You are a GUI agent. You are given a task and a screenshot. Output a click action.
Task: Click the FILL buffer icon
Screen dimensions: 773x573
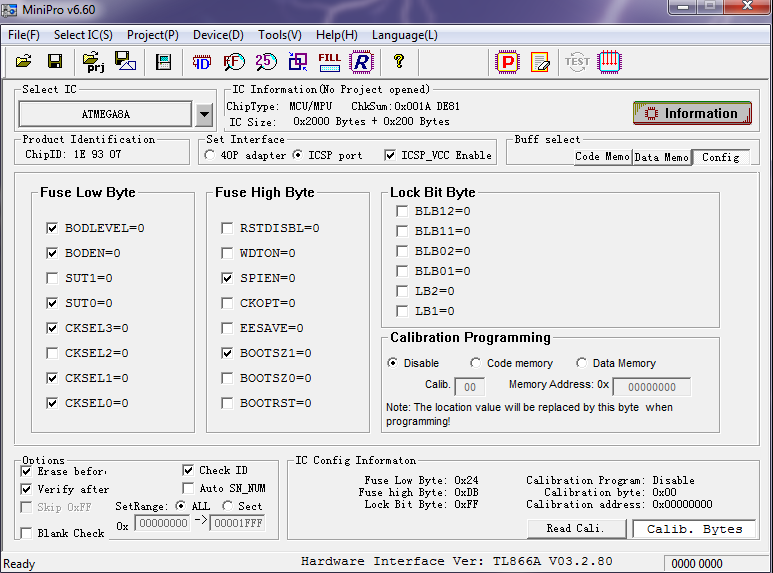(329, 62)
